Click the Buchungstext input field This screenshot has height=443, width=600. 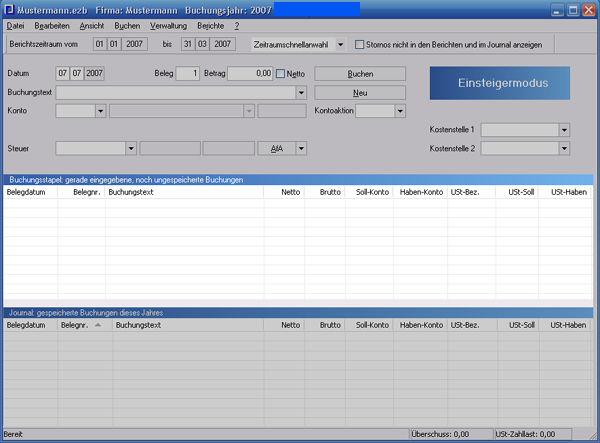coord(176,93)
